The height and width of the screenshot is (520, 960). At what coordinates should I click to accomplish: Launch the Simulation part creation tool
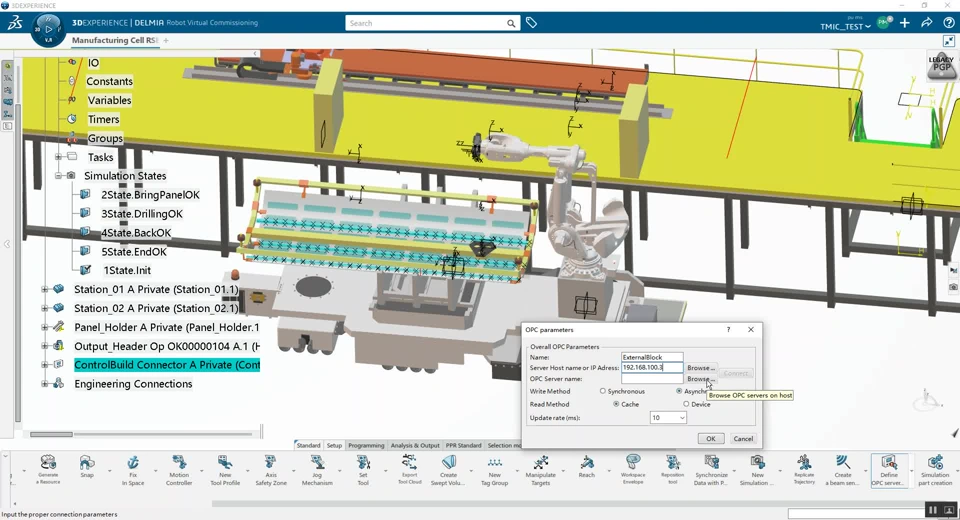pos(935,469)
